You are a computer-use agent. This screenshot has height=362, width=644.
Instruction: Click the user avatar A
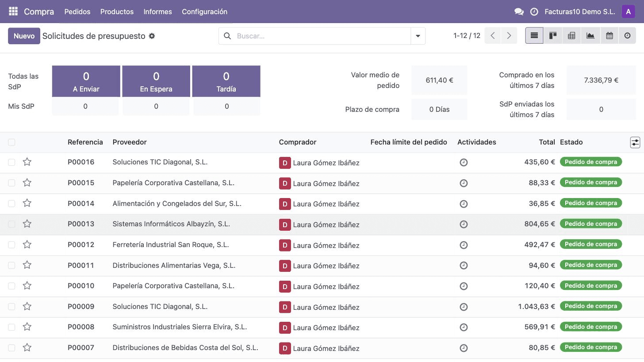[x=629, y=11]
